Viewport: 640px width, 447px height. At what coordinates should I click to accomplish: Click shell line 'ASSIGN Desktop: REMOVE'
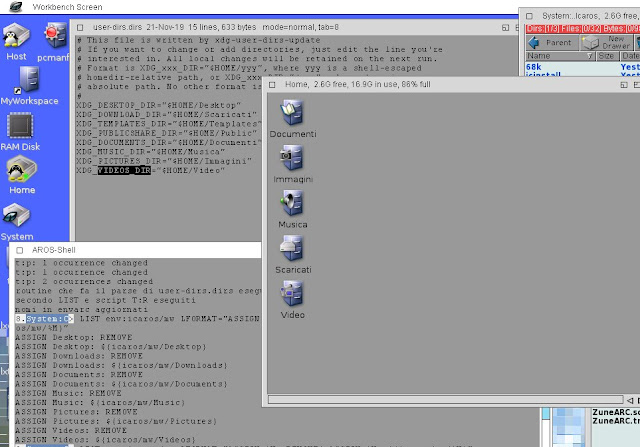(x=74, y=337)
